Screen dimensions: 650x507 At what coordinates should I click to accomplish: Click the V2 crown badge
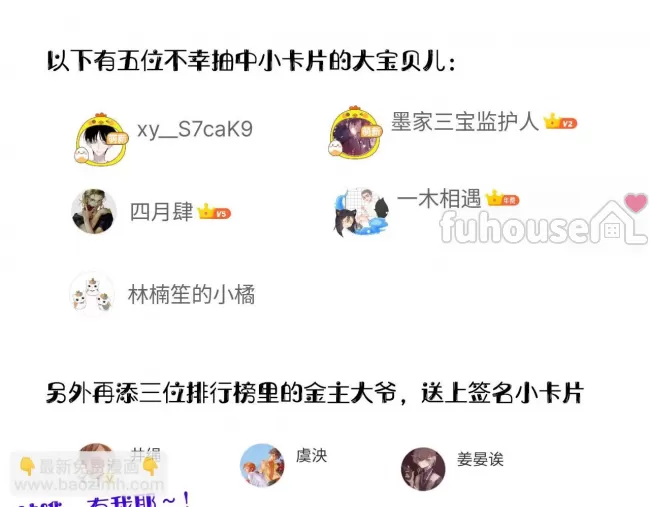pos(560,122)
